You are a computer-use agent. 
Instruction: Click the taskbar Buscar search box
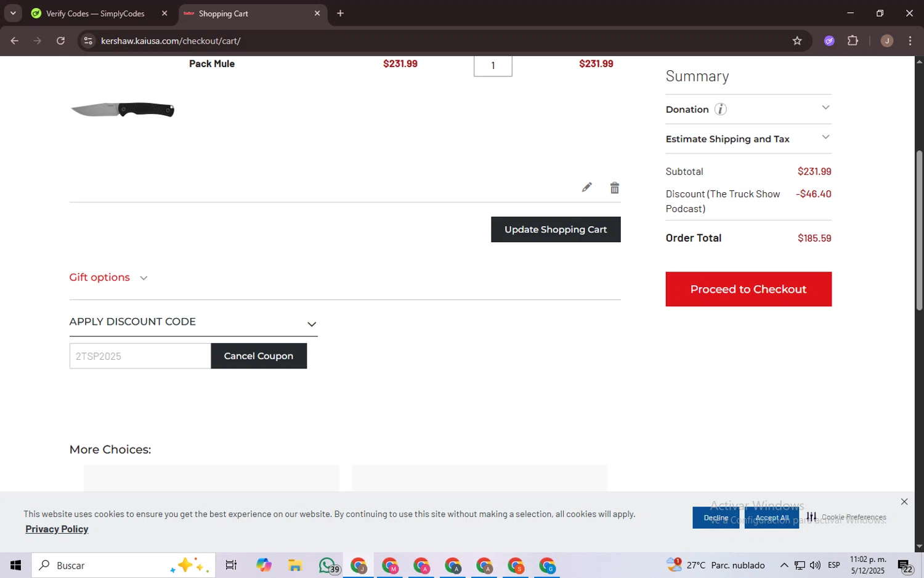pyautogui.click(x=123, y=565)
